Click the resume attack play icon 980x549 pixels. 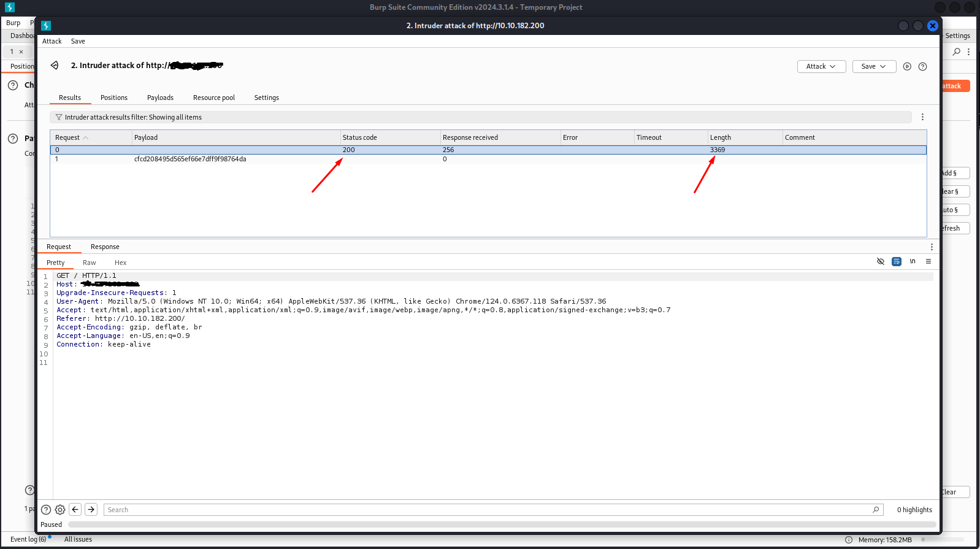pyautogui.click(x=907, y=66)
